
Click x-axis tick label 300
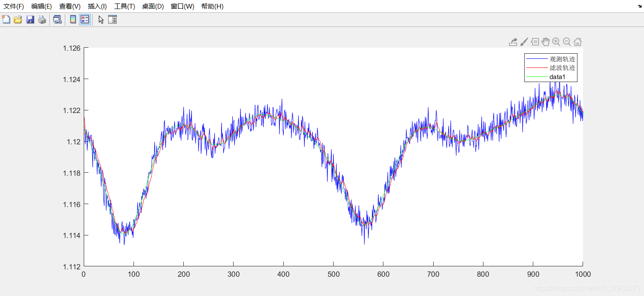pos(234,274)
